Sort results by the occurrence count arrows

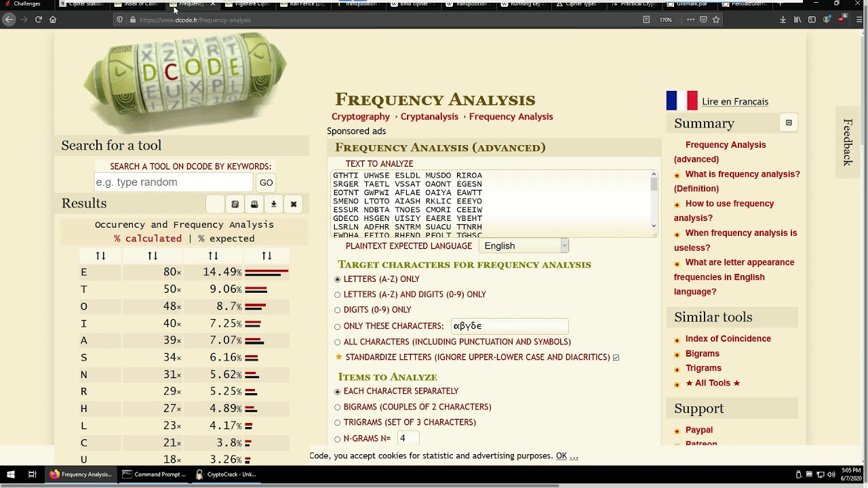(153, 256)
